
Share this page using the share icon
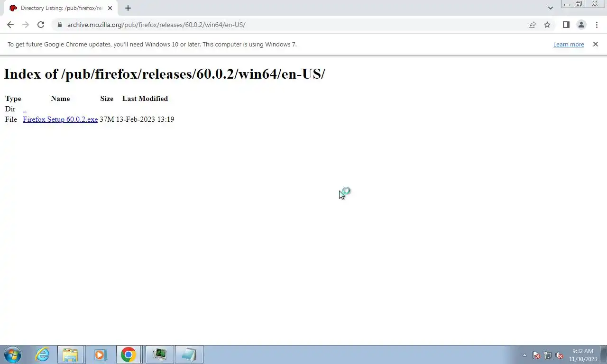coord(532,25)
